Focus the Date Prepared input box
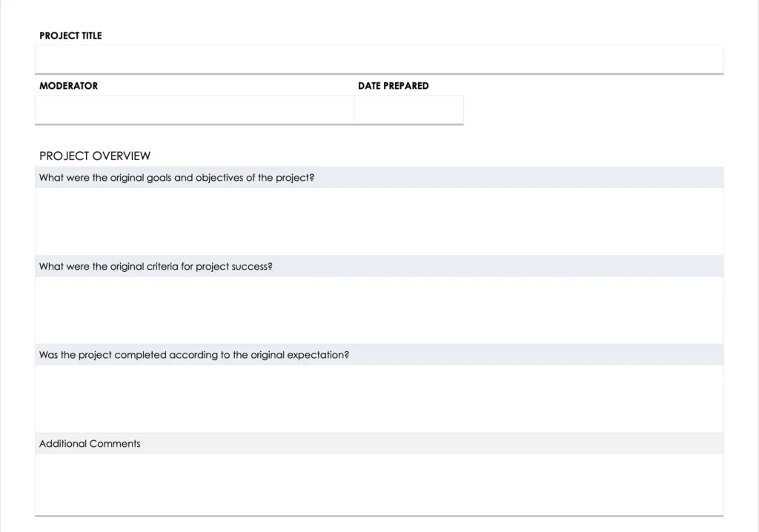The image size is (759, 532). tap(408, 110)
